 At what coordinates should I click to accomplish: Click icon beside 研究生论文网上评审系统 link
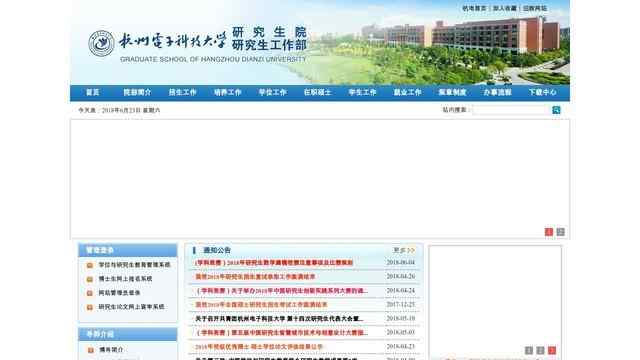click(x=90, y=307)
